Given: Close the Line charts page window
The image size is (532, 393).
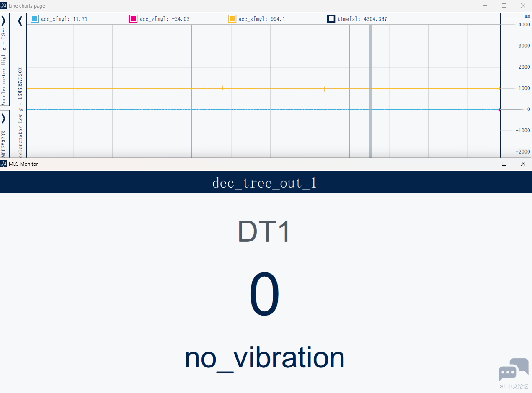Looking at the screenshot, I should pyautogui.click(x=523, y=5).
